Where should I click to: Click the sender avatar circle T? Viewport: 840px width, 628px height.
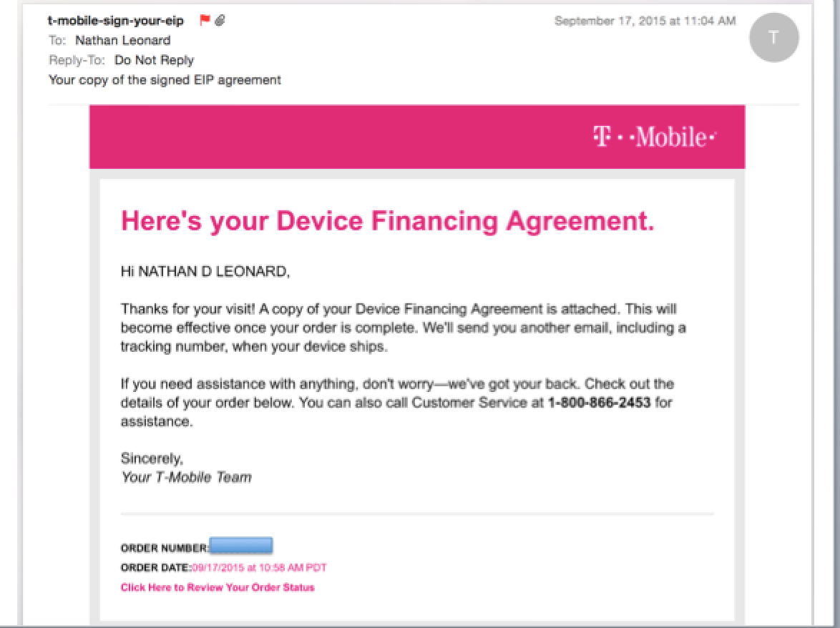tap(773, 37)
